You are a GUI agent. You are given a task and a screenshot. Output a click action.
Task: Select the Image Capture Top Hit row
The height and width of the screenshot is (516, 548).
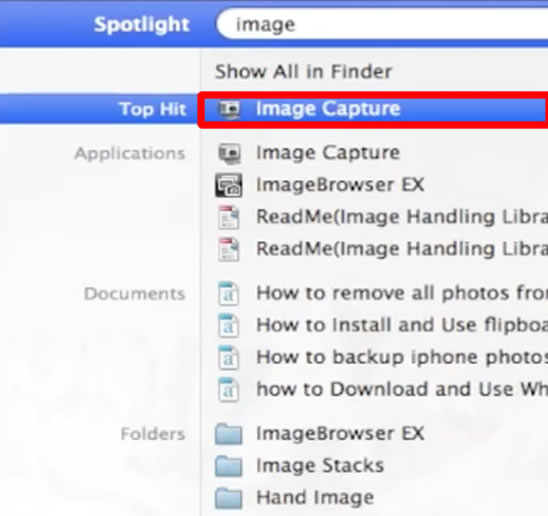(375, 109)
